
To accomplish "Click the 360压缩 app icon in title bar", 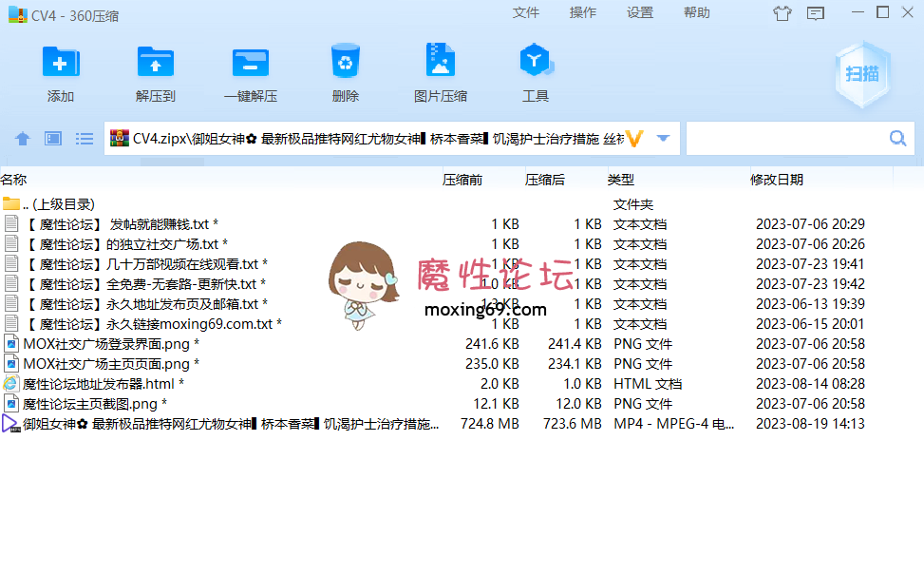I will click(18, 14).
